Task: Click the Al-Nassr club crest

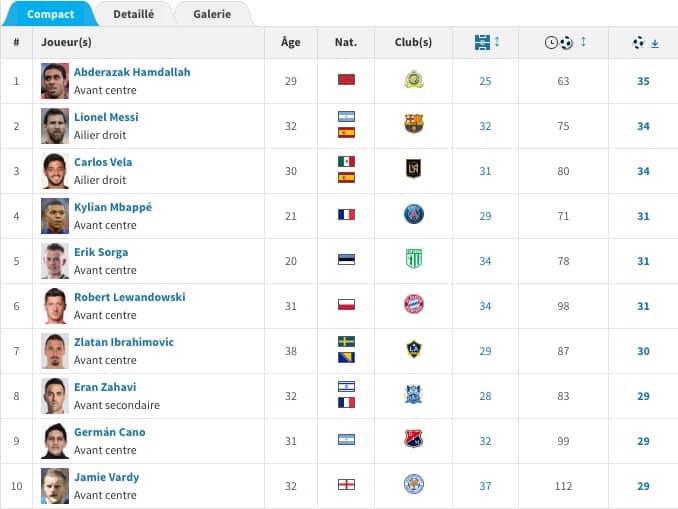Action: 413,79
